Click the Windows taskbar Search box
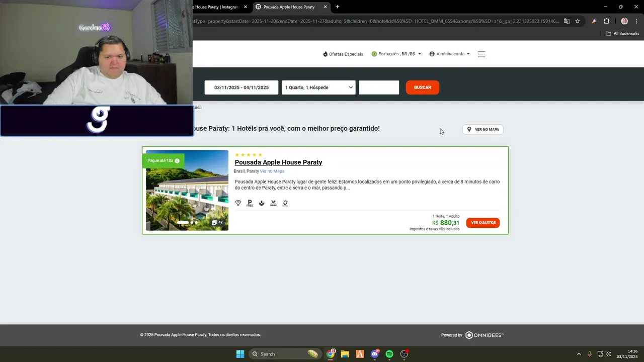Screen dimensions: 644x362 coord(285,354)
